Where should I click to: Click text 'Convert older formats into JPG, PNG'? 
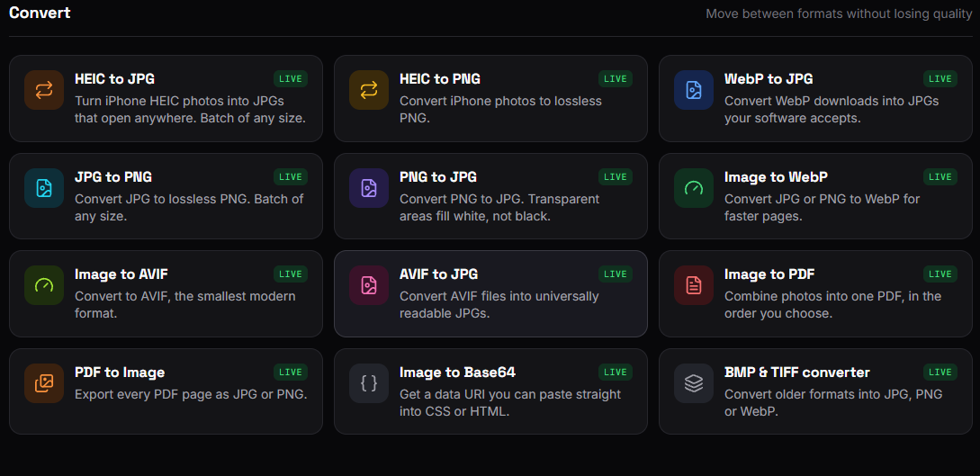833,394
